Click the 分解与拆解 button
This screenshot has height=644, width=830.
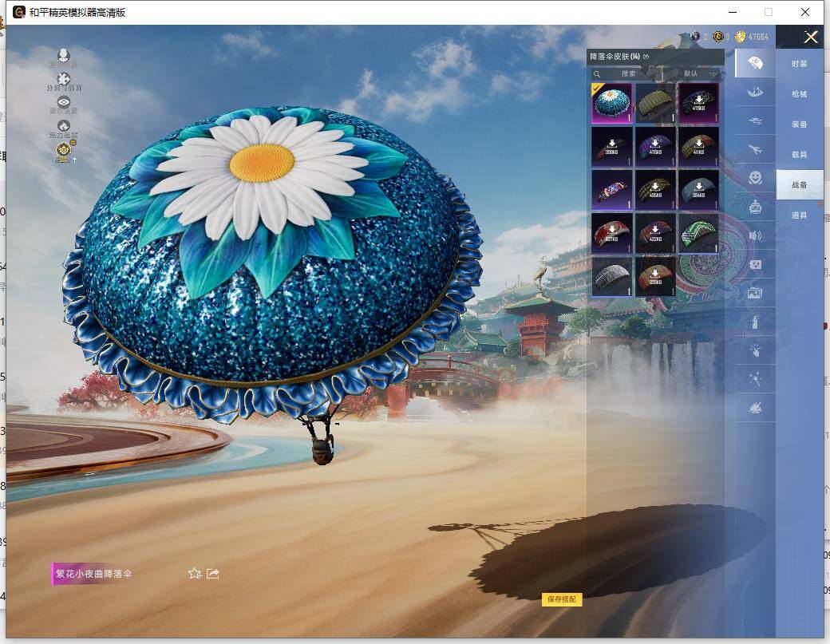pyautogui.click(x=64, y=81)
